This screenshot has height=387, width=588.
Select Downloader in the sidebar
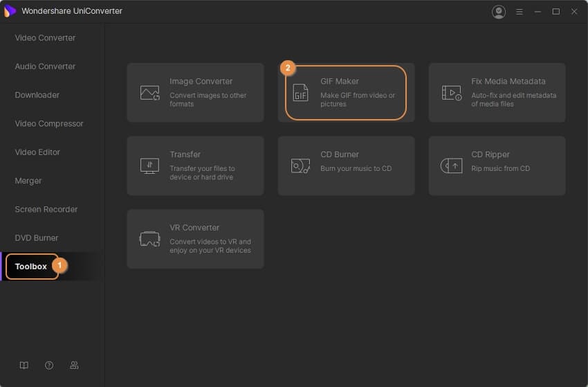click(x=37, y=95)
